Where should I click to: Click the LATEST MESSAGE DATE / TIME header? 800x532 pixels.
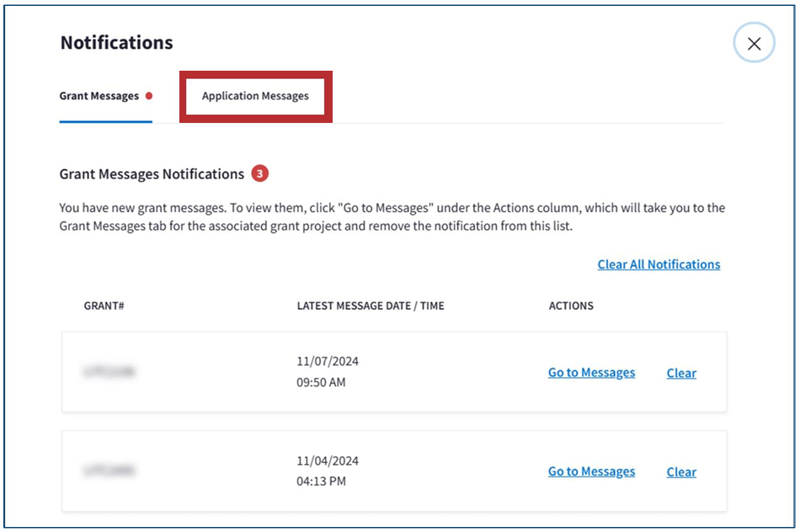point(371,306)
